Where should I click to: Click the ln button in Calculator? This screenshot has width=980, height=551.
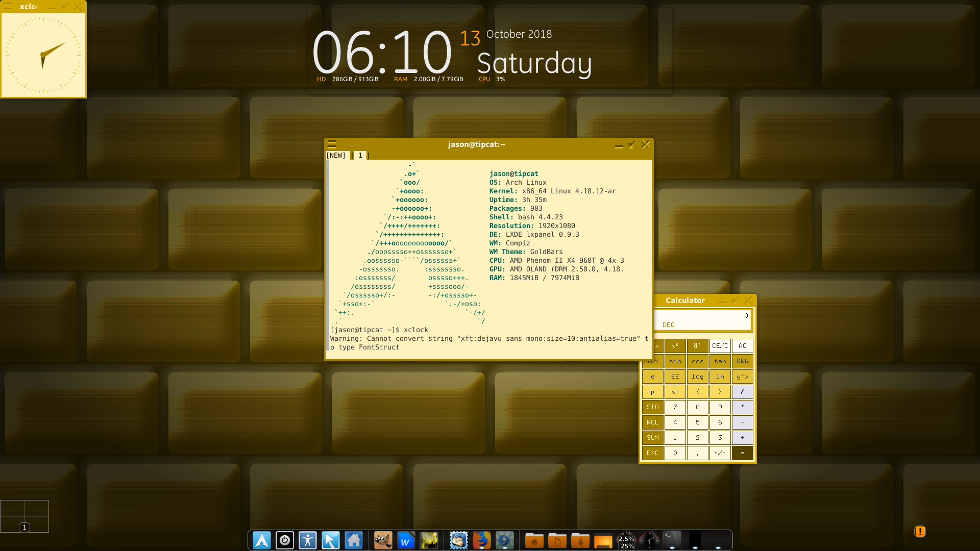(720, 377)
